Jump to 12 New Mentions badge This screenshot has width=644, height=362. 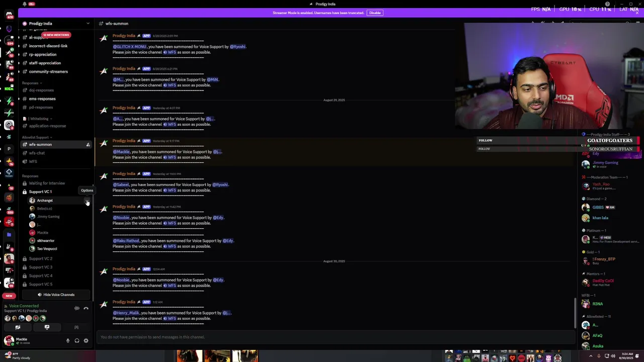(x=56, y=35)
